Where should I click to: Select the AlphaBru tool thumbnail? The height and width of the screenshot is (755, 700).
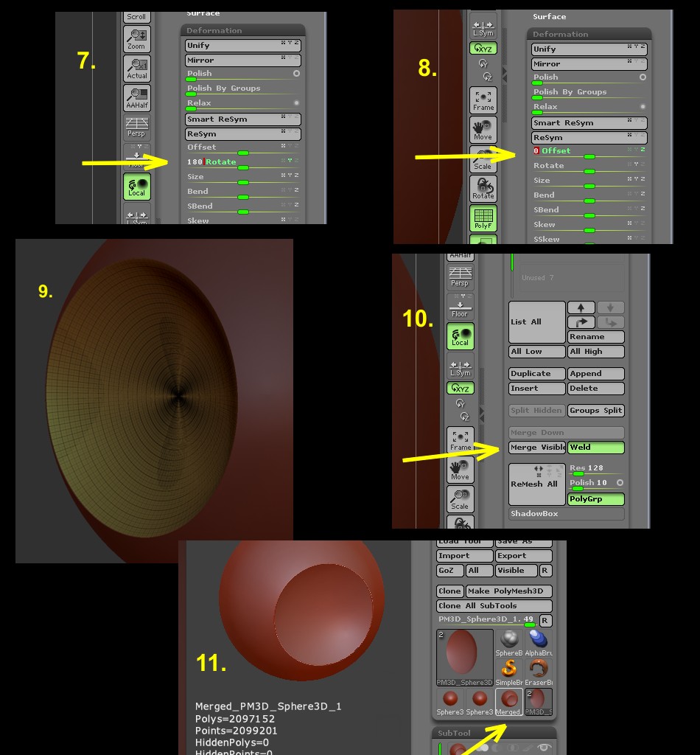tap(539, 643)
